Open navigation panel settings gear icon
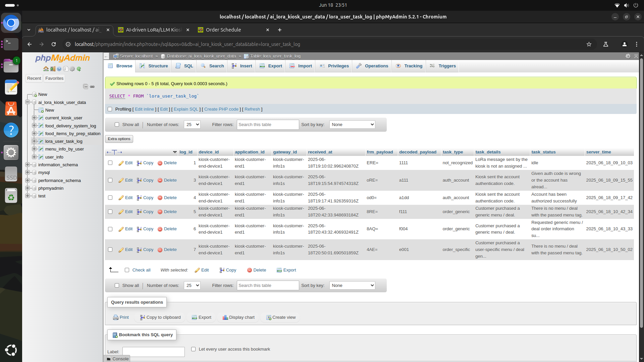The width and height of the screenshot is (644, 362). pos(72,69)
